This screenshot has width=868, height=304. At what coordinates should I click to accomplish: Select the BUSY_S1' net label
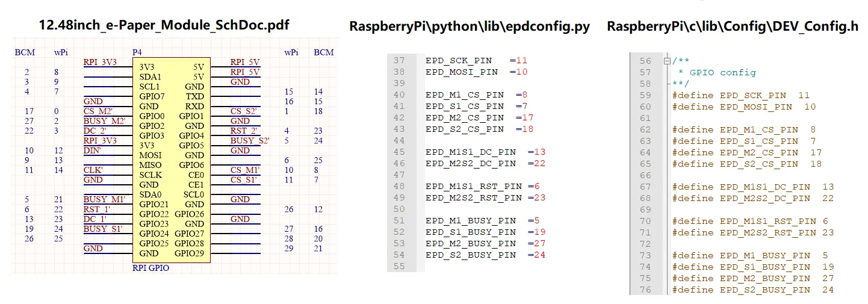point(103,228)
